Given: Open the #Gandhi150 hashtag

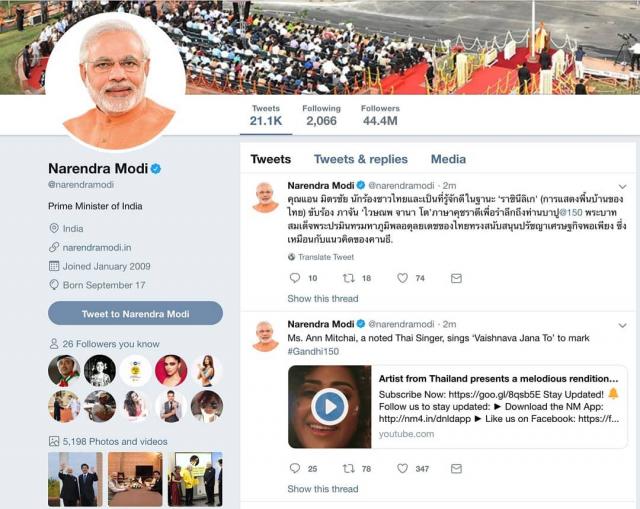Looking at the screenshot, I should click(313, 351).
